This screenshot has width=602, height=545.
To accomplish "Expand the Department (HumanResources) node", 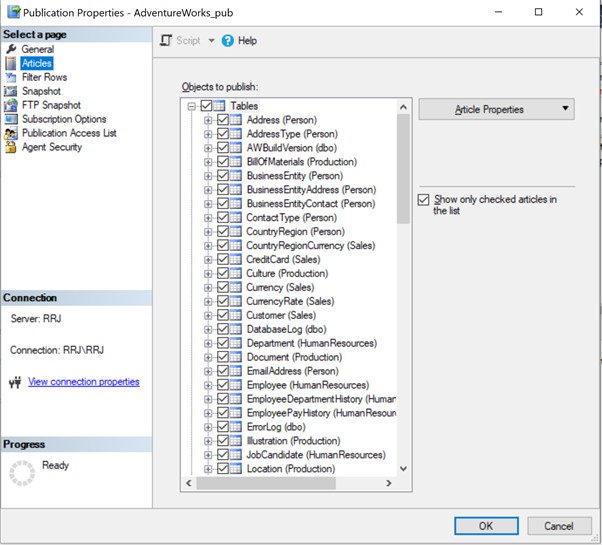I will [208, 344].
